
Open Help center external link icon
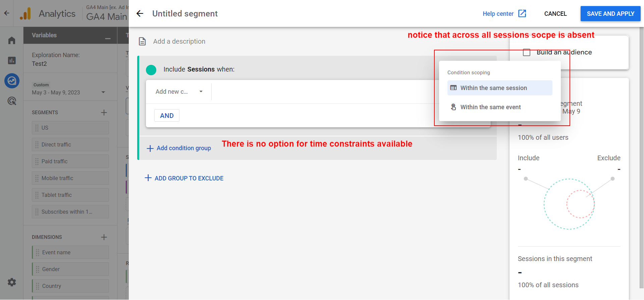coord(522,13)
